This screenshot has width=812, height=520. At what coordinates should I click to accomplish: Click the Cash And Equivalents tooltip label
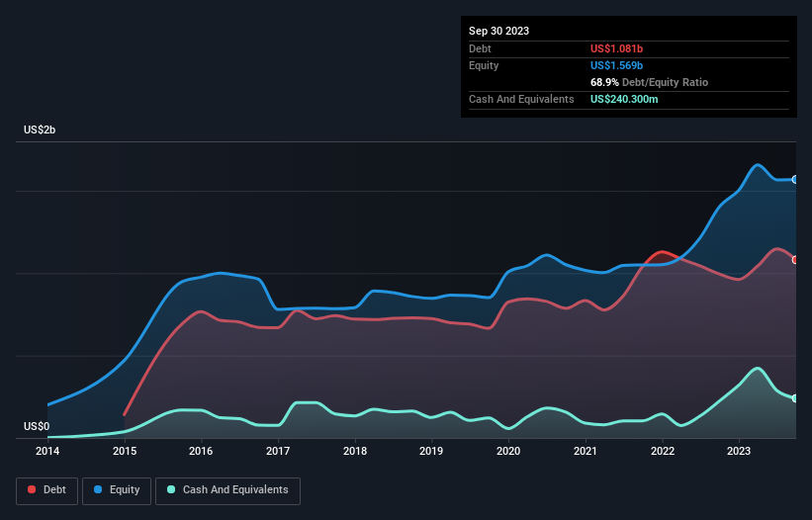click(521, 99)
